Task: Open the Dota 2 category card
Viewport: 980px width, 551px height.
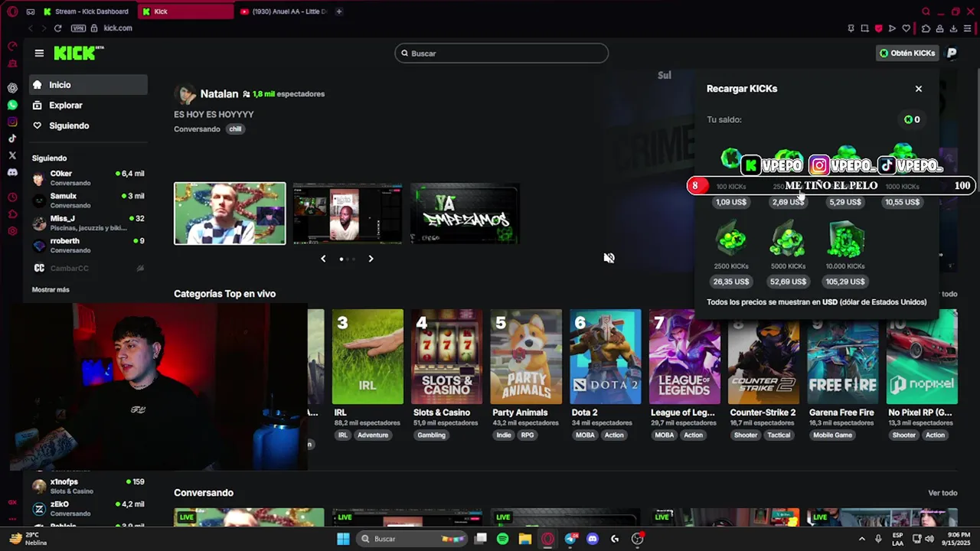Action: tap(605, 357)
